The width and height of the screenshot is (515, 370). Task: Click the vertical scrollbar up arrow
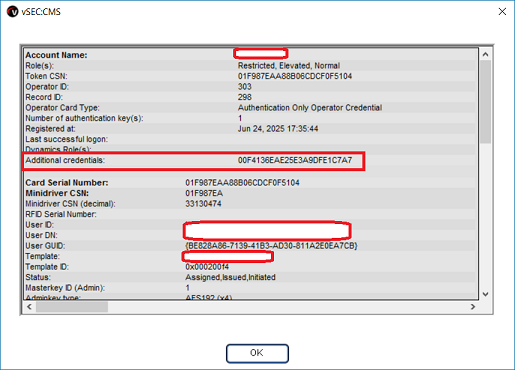(485, 54)
